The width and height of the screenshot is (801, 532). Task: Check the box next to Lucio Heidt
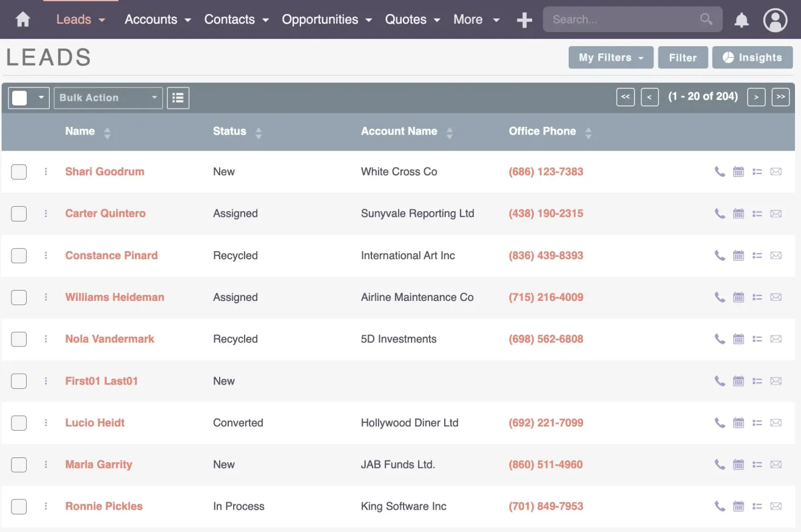coord(19,423)
